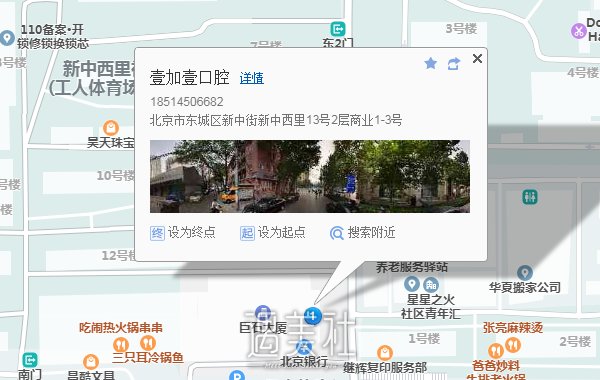Set as start point with 设为起点
Viewport: 600px width, 380px height.
[x=272, y=232]
